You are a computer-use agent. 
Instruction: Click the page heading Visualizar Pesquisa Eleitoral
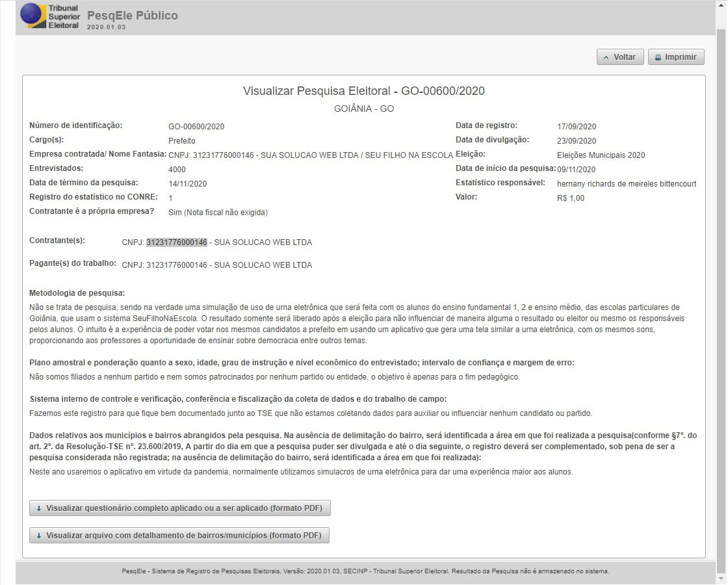(x=363, y=91)
